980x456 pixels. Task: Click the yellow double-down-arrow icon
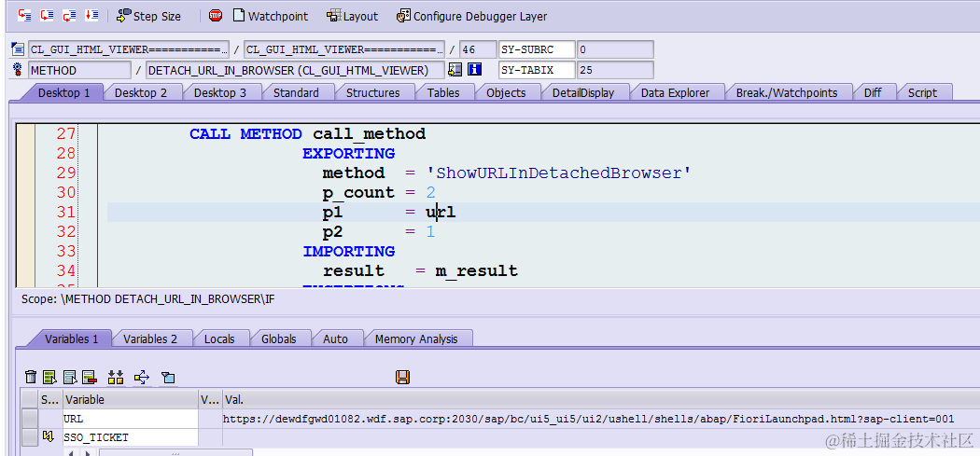(x=116, y=377)
